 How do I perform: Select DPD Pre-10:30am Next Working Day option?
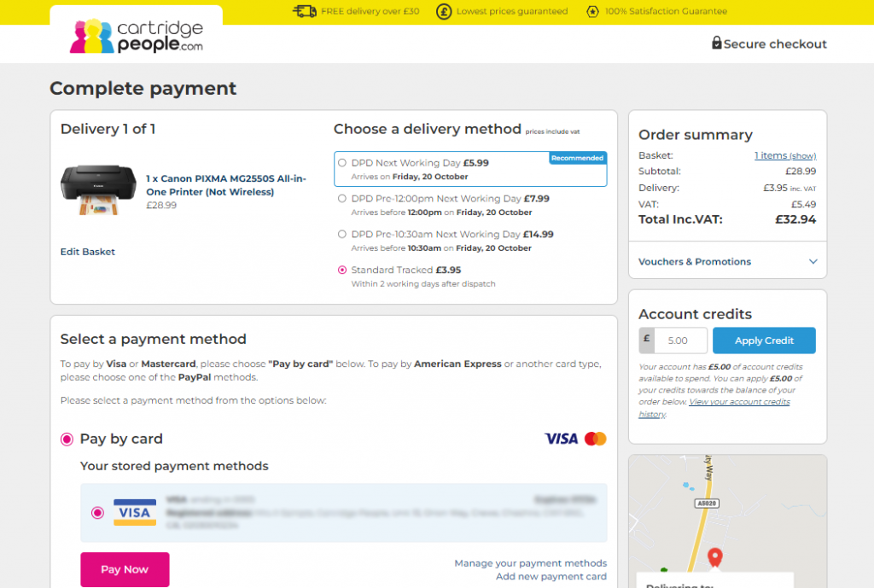[x=342, y=234]
